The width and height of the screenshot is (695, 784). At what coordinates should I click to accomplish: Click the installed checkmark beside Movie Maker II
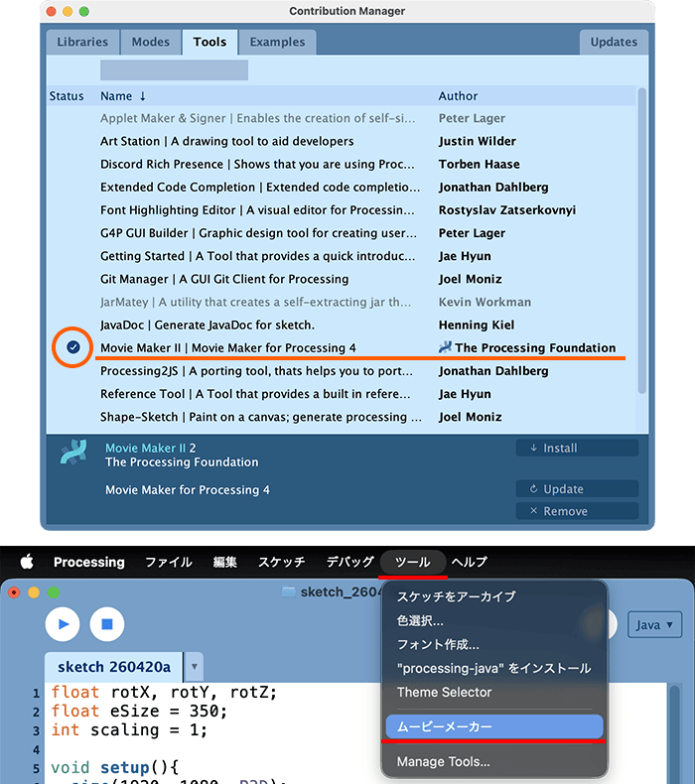tap(73, 347)
